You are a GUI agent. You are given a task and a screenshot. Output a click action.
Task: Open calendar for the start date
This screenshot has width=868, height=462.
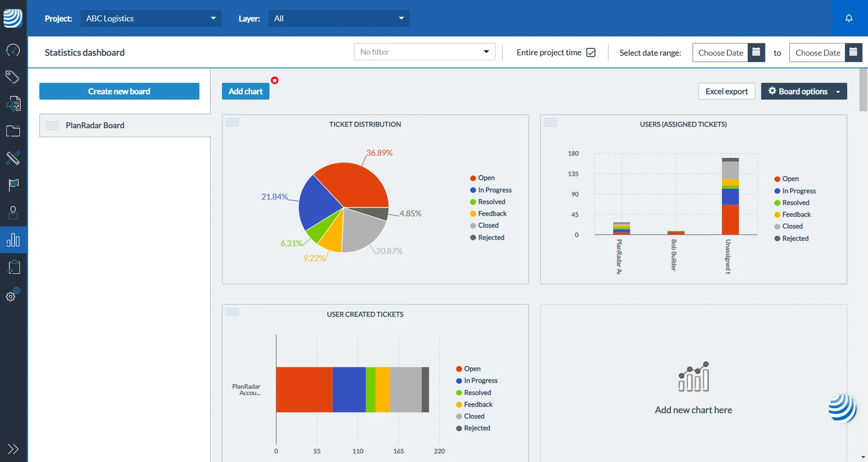pos(756,53)
